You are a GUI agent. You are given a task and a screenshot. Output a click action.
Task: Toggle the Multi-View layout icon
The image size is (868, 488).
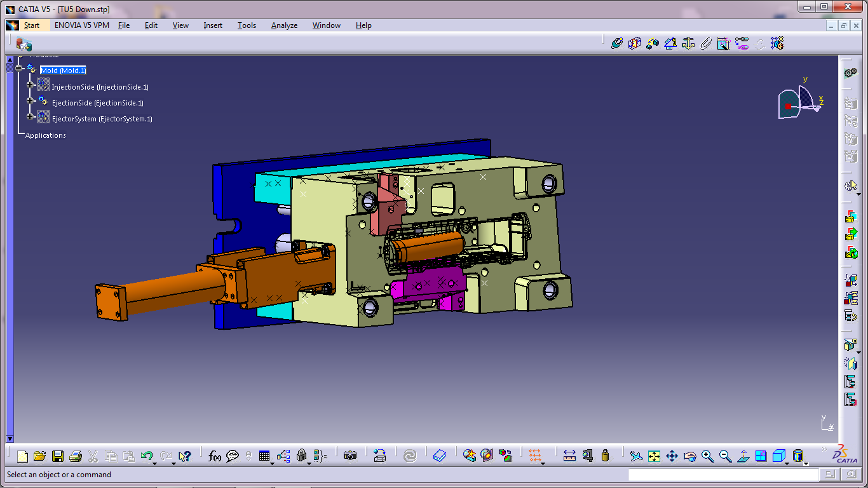[x=761, y=456]
